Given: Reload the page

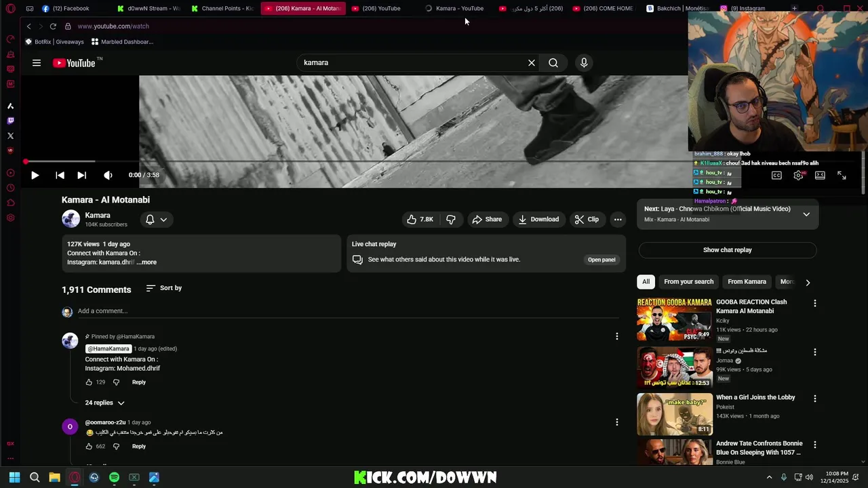Looking at the screenshot, I should [x=53, y=26].
